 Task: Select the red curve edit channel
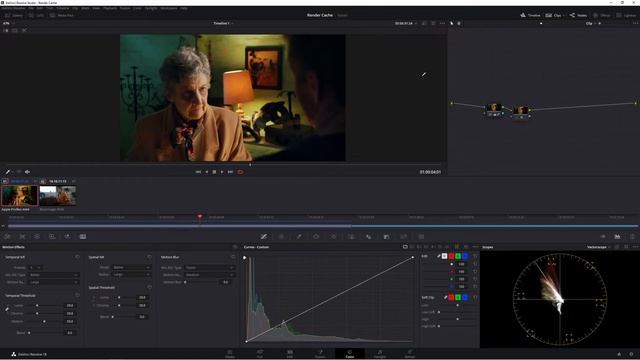[451, 256]
